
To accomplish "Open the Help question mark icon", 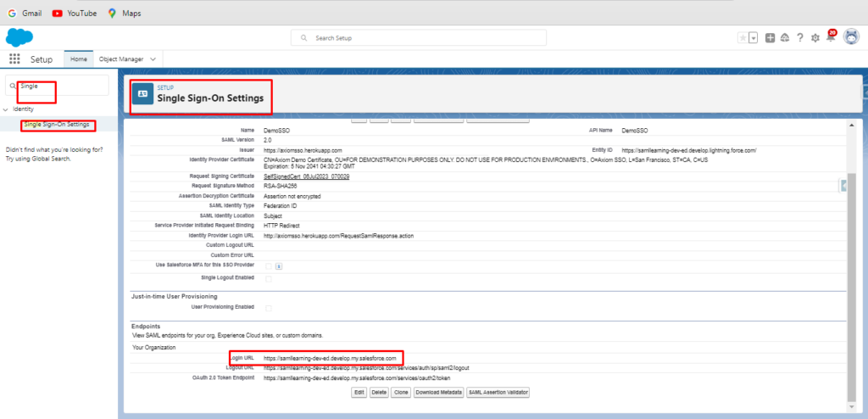I will click(x=800, y=37).
